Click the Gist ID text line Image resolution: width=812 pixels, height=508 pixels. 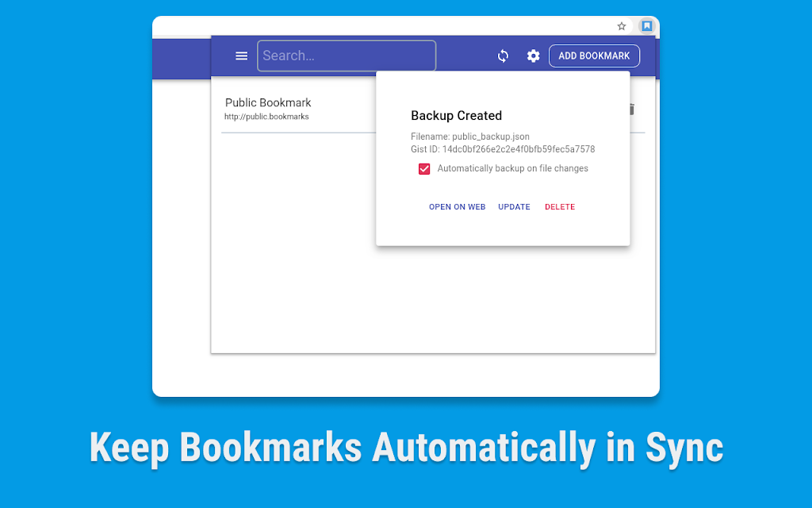click(503, 149)
